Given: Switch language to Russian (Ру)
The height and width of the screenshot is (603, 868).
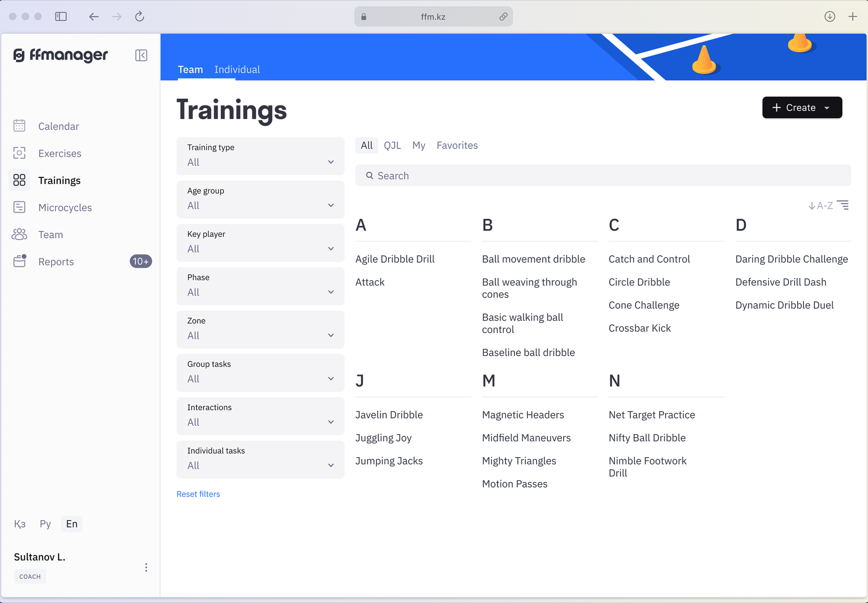Looking at the screenshot, I should pos(45,524).
